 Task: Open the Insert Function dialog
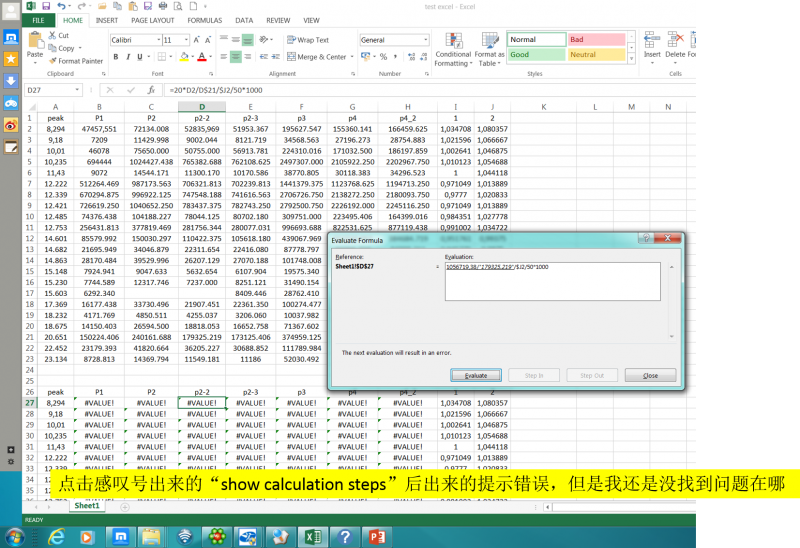151,90
